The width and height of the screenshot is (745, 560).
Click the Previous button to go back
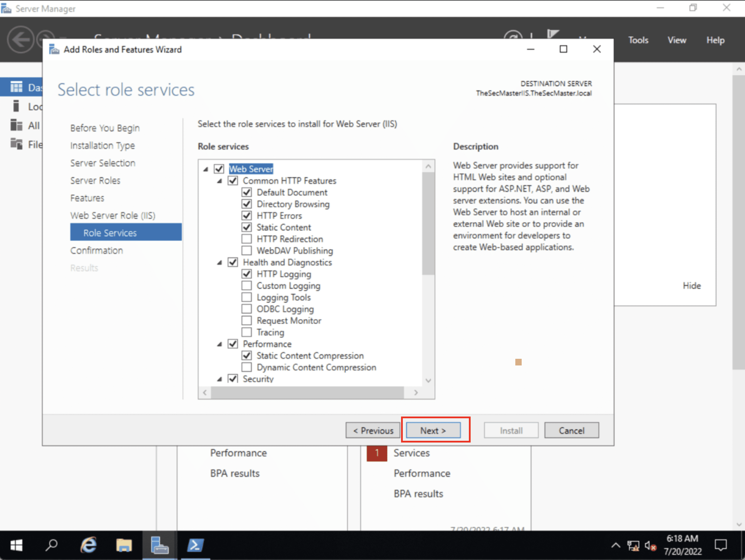pos(370,430)
